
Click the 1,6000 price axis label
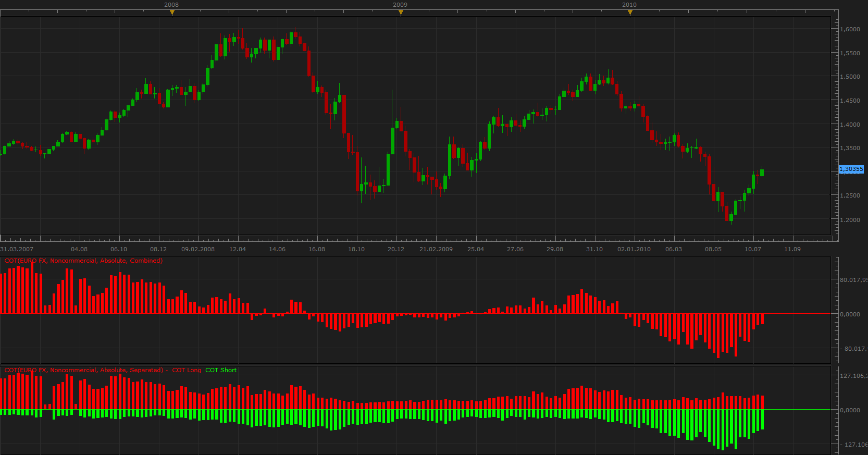click(850, 29)
